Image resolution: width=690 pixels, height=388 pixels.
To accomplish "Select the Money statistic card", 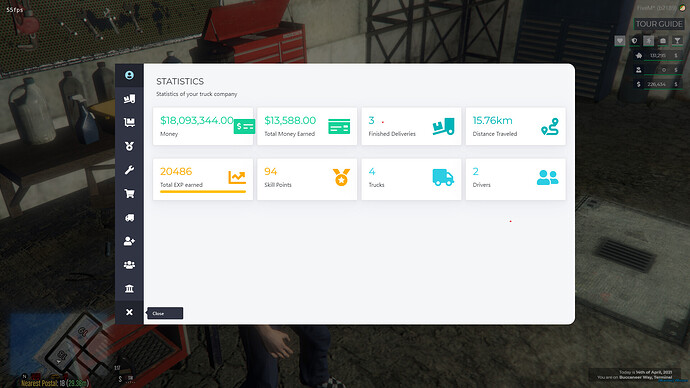I will click(203, 126).
